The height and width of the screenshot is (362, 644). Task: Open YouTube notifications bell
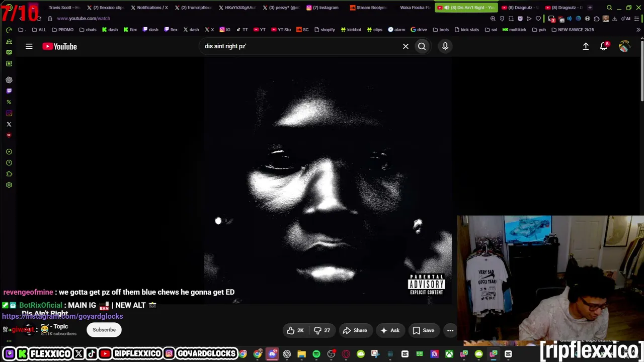(604, 46)
